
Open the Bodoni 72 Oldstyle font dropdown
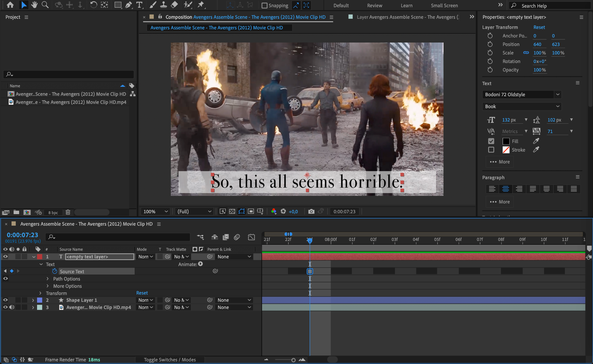[558, 95]
